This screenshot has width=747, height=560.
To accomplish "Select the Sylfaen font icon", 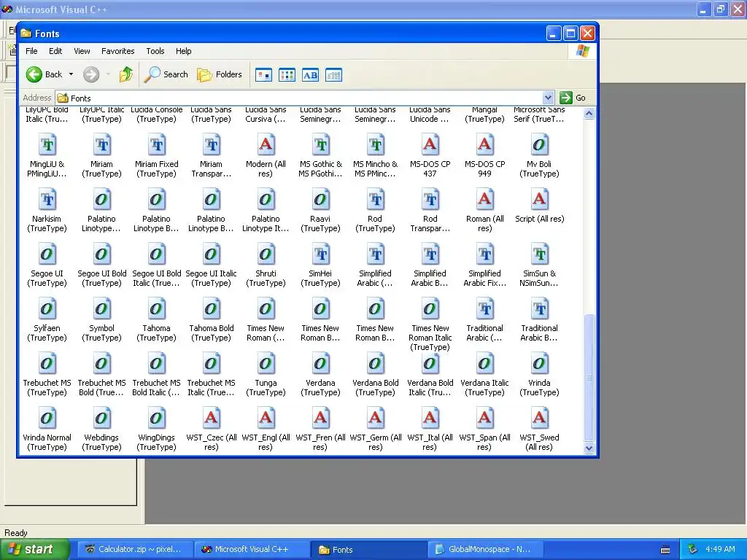I will [47, 308].
